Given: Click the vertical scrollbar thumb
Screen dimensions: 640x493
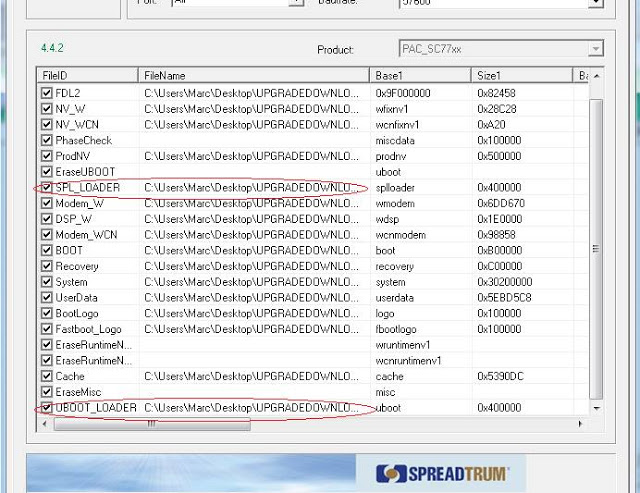Looking at the screenshot, I should (x=596, y=249).
